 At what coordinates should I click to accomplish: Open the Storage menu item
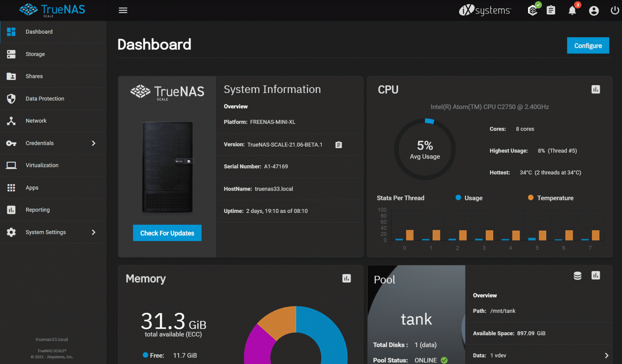tap(53, 54)
